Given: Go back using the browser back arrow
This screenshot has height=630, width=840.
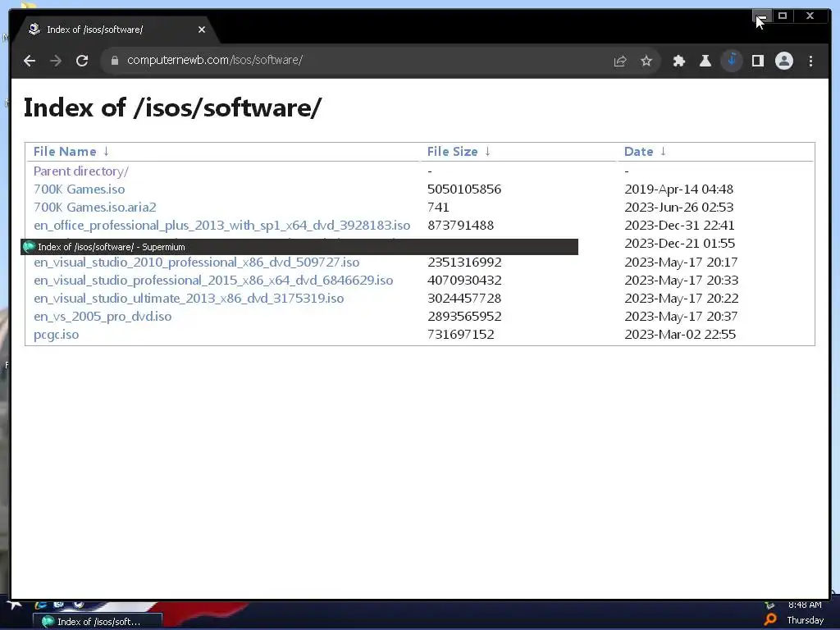Looking at the screenshot, I should (30, 61).
